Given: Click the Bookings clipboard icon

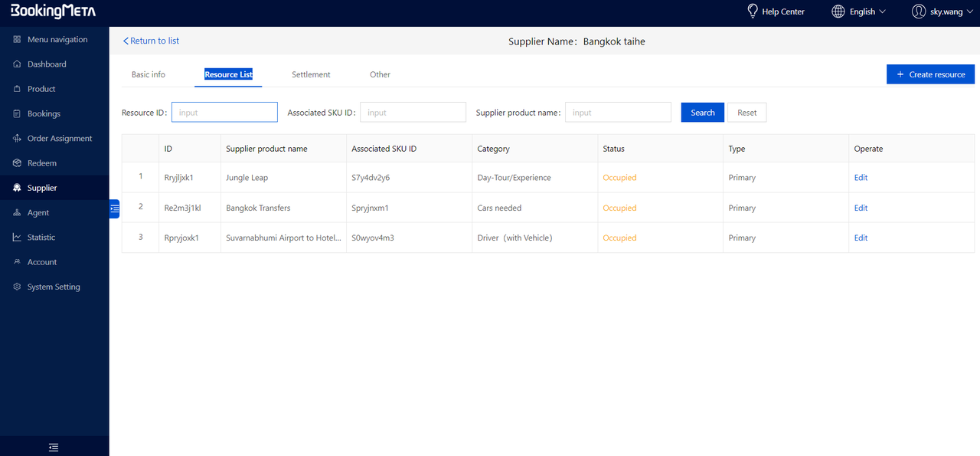Looking at the screenshot, I should pos(17,113).
